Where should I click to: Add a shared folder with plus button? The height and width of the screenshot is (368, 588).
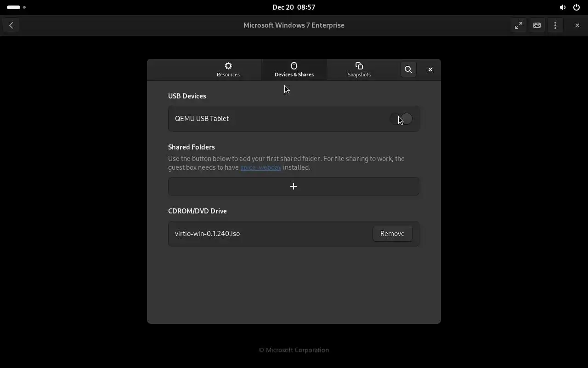coord(294,186)
